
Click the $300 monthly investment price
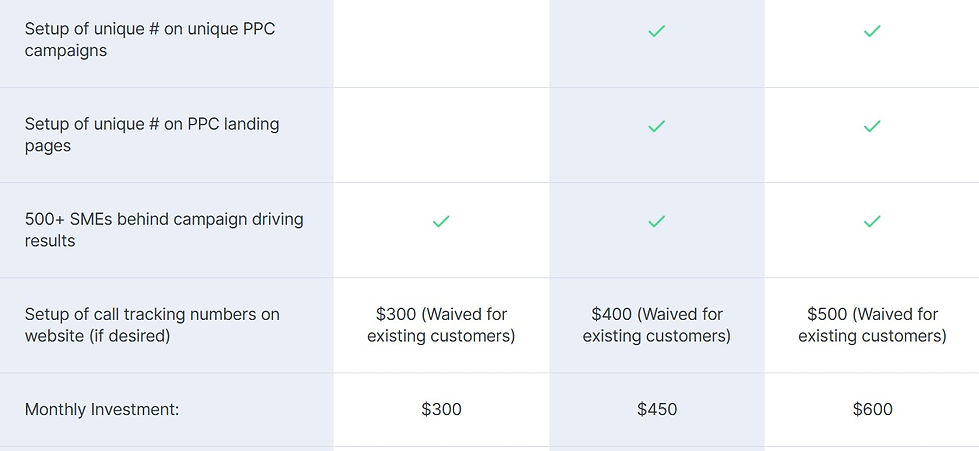point(441,409)
